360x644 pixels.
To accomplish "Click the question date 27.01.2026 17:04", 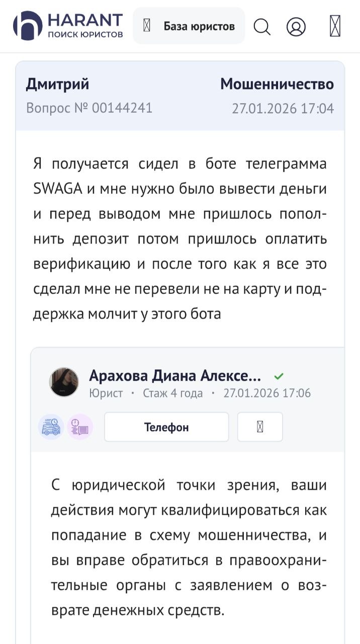I will [283, 108].
